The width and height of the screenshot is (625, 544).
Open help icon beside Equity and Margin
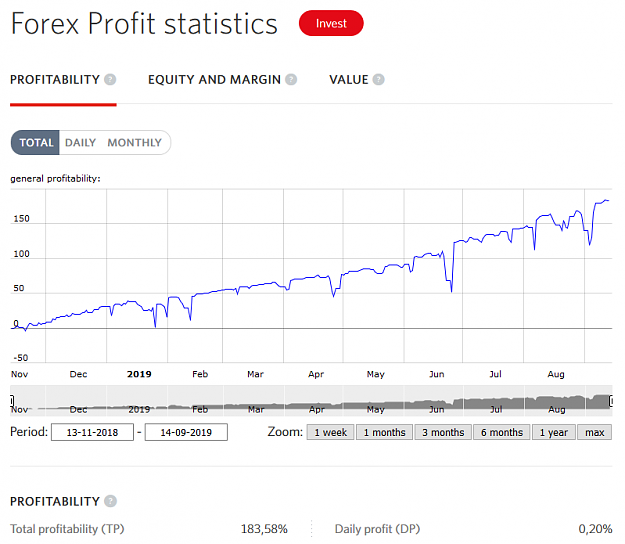291,80
